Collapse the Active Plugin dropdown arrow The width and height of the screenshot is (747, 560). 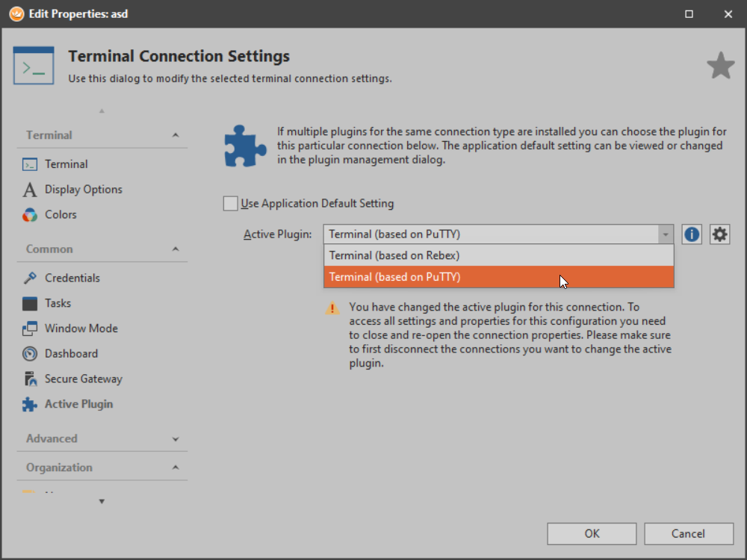665,234
